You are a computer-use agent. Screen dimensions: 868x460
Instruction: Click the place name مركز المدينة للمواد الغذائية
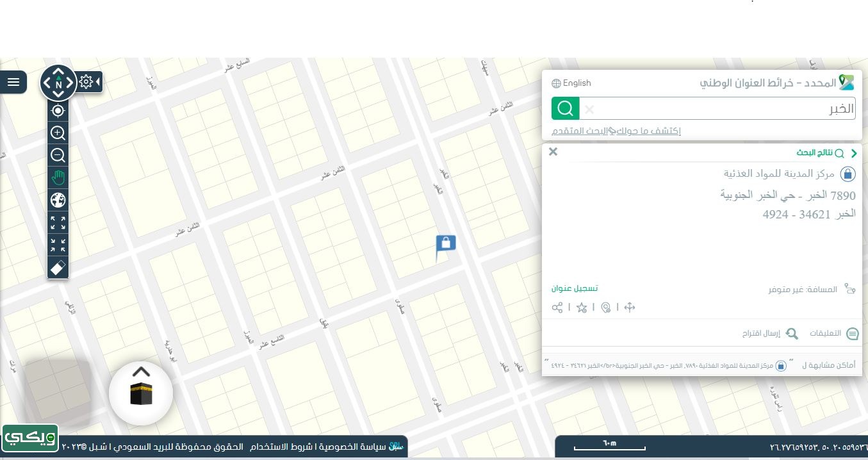click(779, 174)
